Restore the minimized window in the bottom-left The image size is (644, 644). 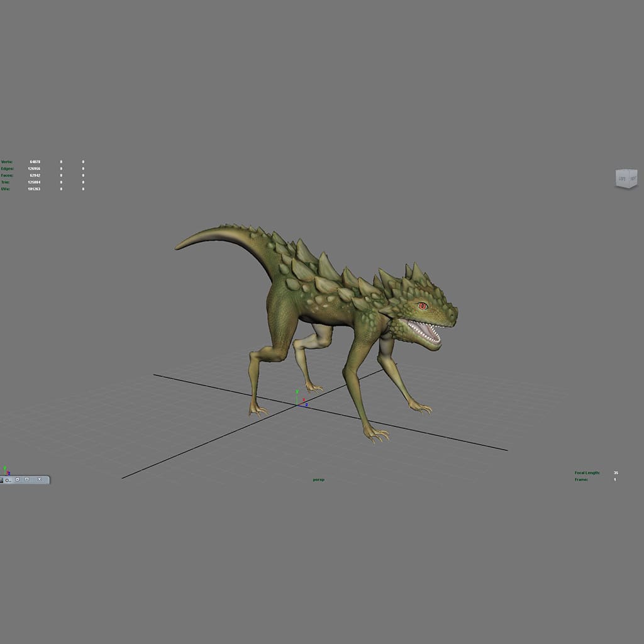18,480
